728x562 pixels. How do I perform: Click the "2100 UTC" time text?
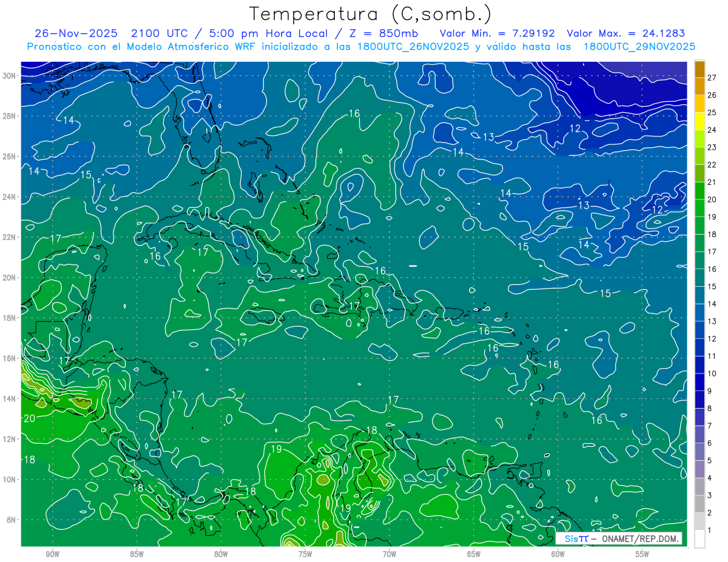159,33
